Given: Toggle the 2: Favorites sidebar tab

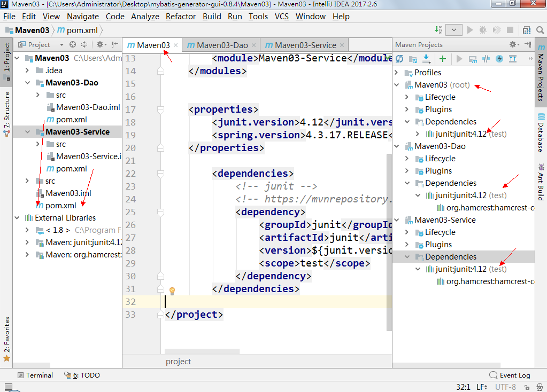Looking at the screenshot, I should pos(6,339).
